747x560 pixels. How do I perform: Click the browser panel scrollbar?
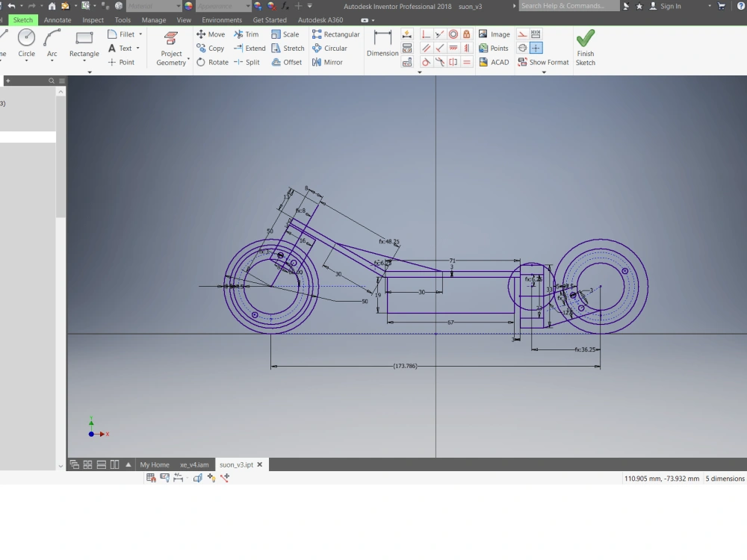click(61, 157)
